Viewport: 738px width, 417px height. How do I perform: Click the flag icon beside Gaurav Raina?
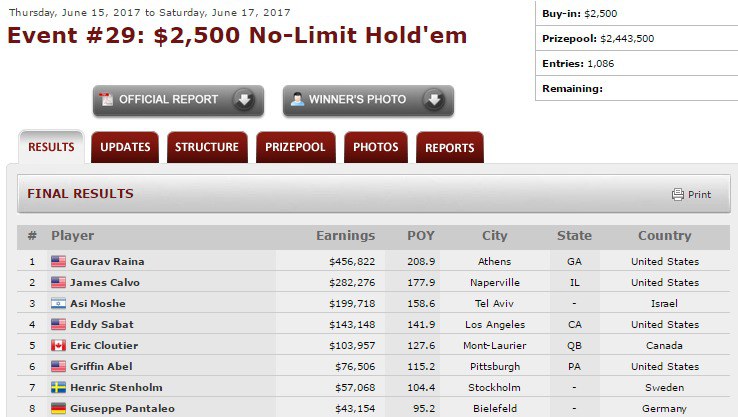[x=58, y=262]
